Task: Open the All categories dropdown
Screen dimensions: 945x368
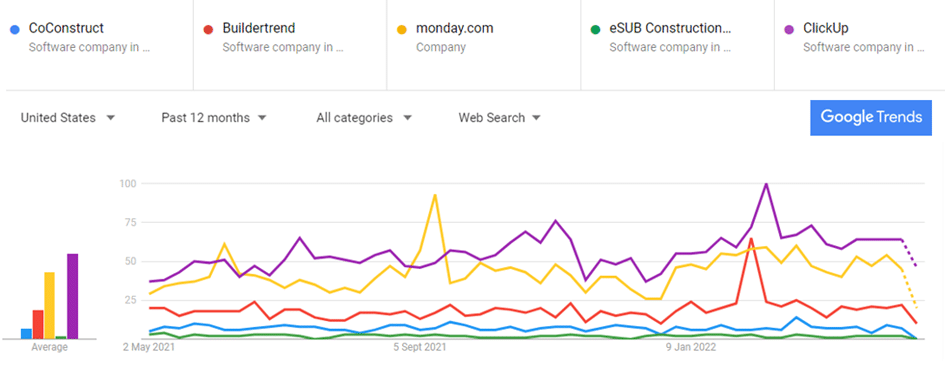Action: (364, 118)
